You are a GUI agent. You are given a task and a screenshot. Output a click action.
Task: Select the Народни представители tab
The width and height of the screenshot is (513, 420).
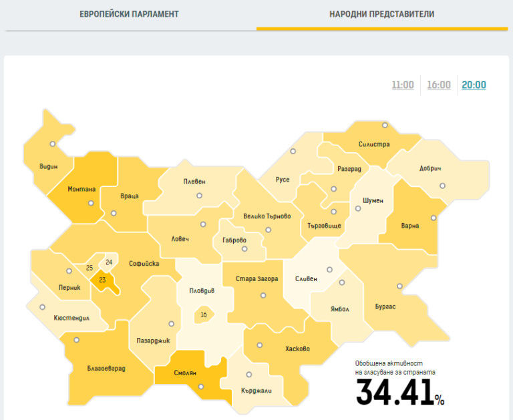tap(381, 14)
